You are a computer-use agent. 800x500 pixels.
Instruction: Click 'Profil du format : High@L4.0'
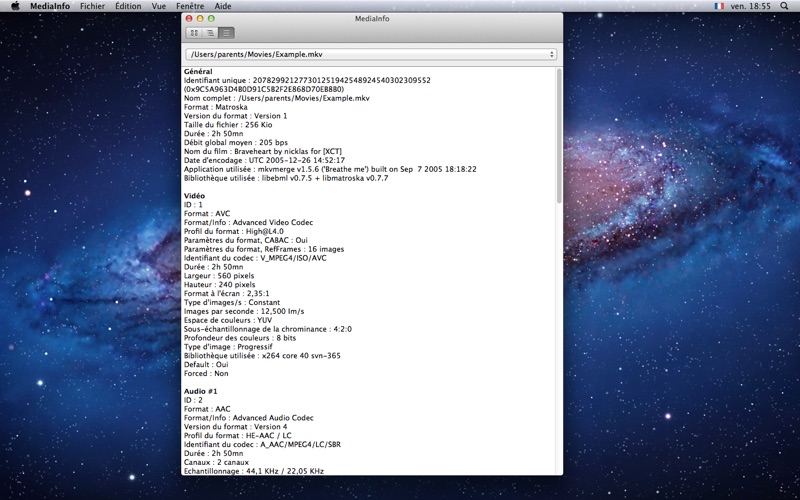pos(234,232)
